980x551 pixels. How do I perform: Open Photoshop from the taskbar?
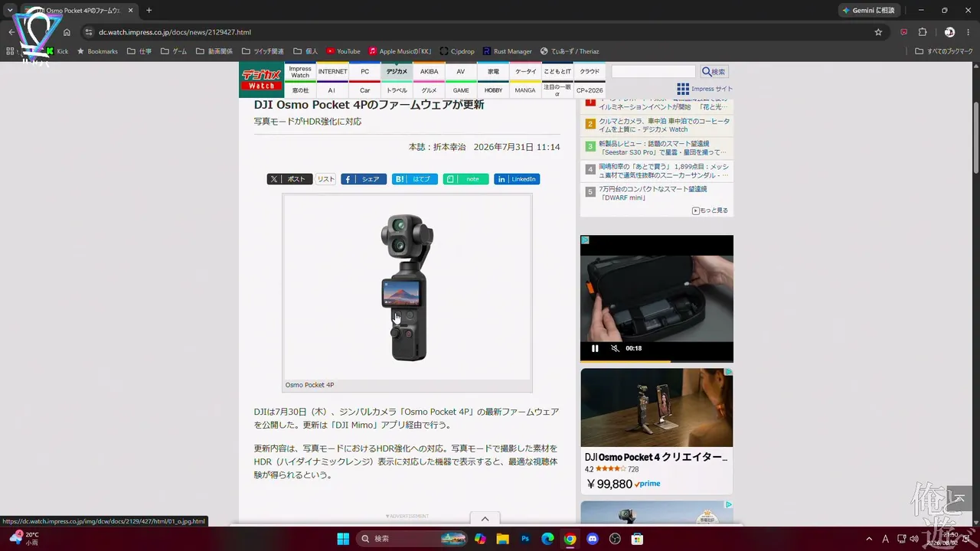(x=525, y=539)
